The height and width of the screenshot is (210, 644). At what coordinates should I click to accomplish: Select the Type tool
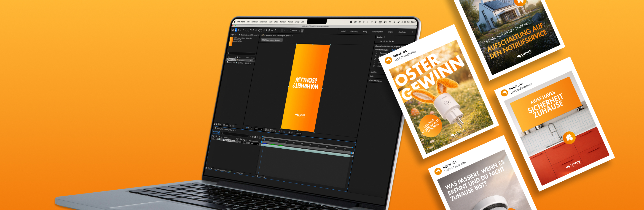click(x=261, y=30)
